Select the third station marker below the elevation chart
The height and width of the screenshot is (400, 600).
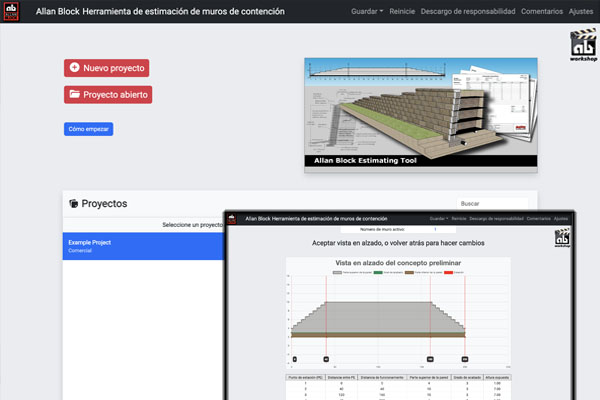[x=430, y=359]
